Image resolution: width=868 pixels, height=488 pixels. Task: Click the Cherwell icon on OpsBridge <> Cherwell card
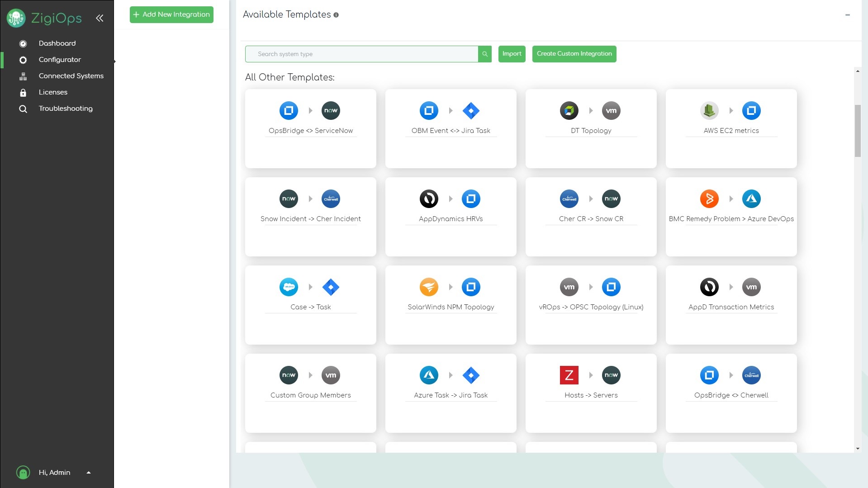[x=751, y=375]
